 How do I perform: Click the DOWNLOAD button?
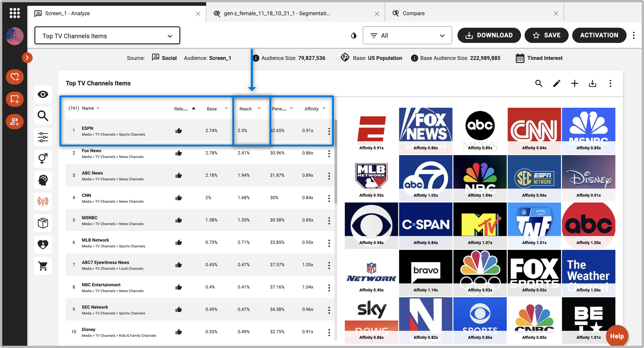tap(489, 35)
